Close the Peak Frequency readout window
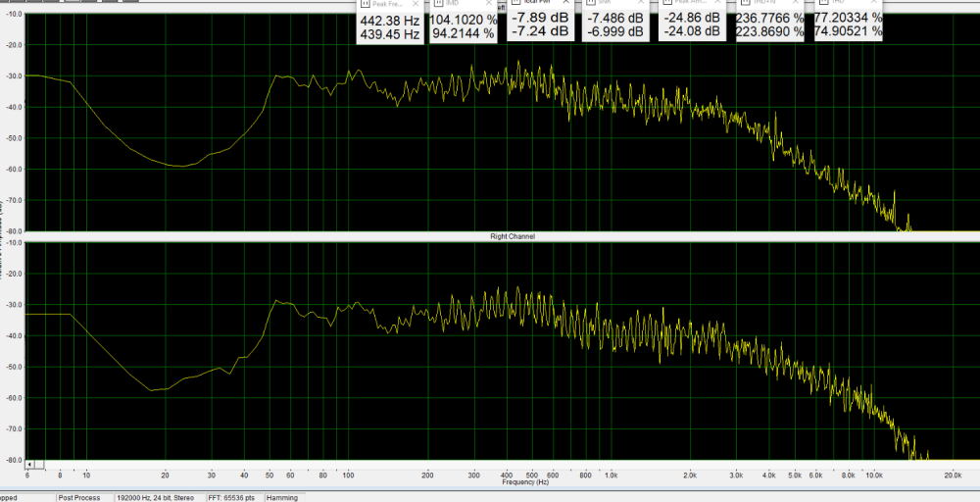 [x=416, y=4]
